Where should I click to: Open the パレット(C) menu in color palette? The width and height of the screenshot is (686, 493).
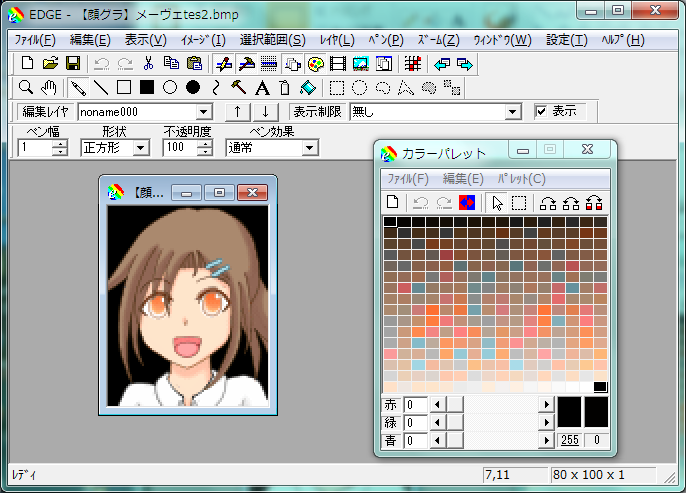click(x=522, y=179)
